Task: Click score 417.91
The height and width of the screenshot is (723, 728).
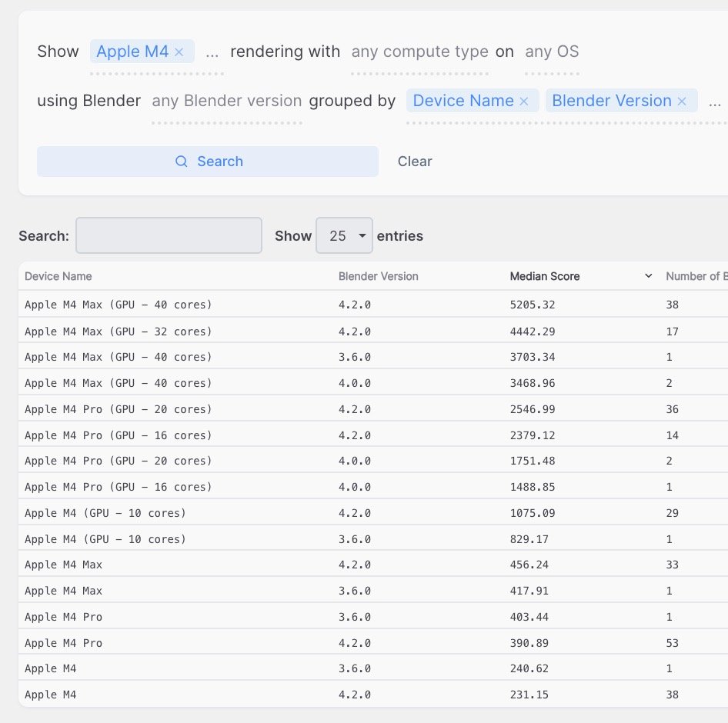Action: click(529, 591)
